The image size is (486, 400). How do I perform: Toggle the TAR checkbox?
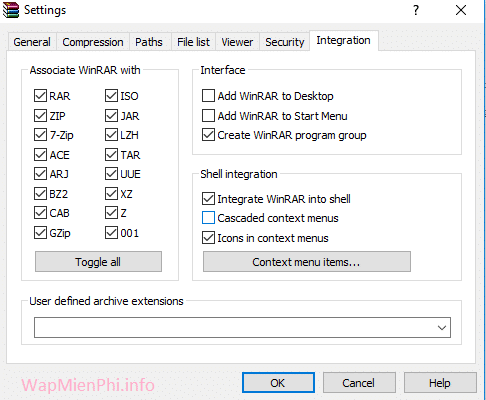click(111, 155)
